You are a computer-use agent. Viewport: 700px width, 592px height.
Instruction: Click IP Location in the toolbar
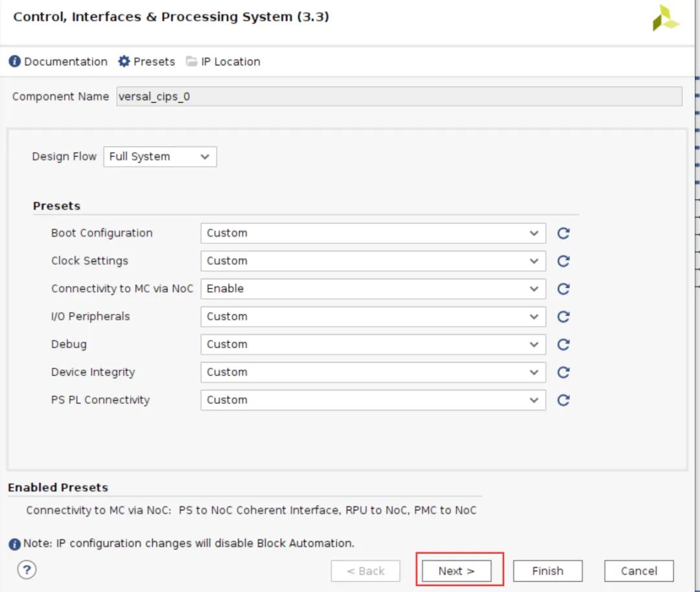(x=223, y=62)
